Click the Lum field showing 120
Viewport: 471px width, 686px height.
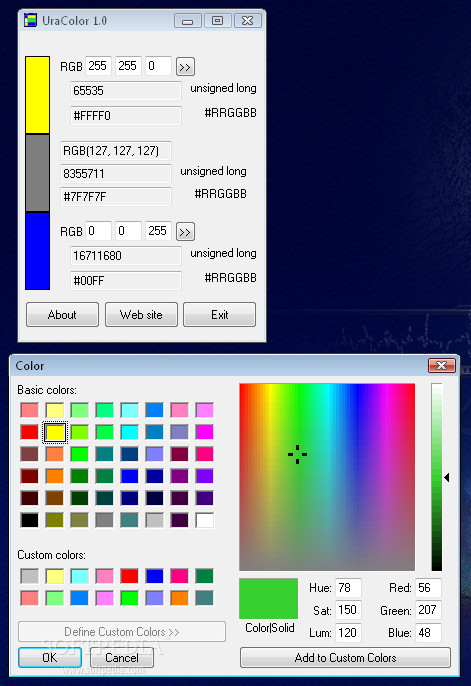[348, 633]
